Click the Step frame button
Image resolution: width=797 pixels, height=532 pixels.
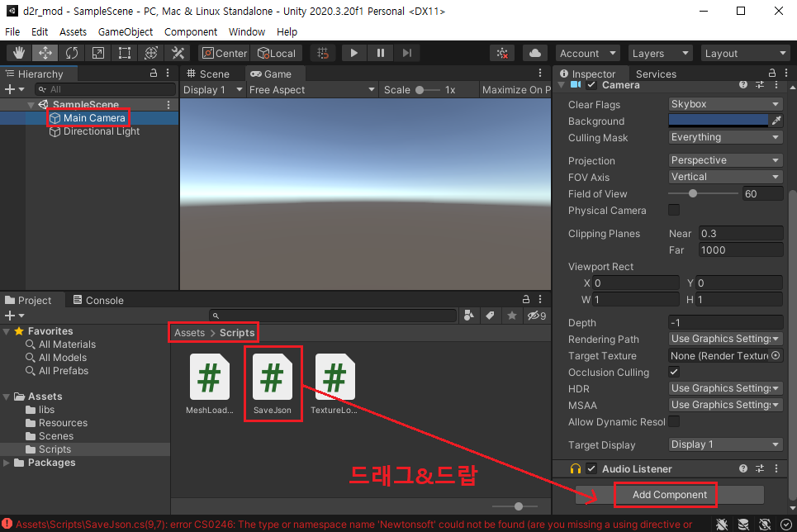coord(407,53)
